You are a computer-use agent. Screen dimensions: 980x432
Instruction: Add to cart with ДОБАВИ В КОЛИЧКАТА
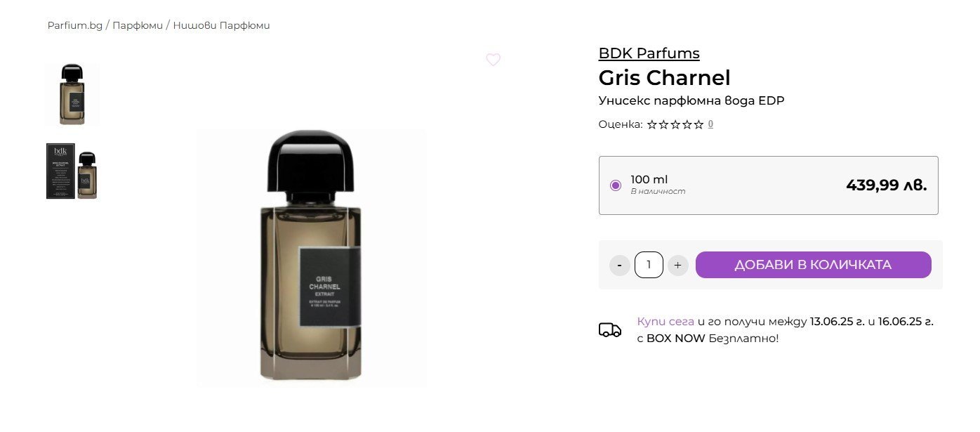[x=813, y=265]
